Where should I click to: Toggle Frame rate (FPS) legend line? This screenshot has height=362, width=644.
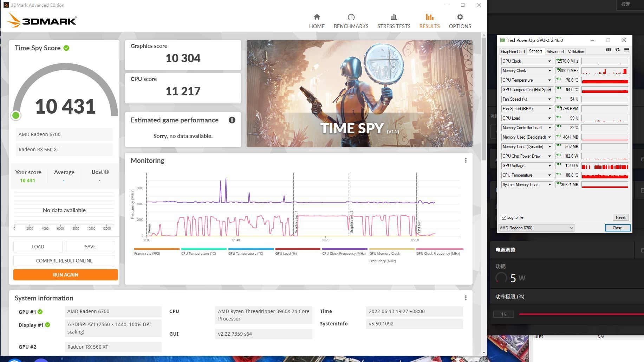(157, 251)
